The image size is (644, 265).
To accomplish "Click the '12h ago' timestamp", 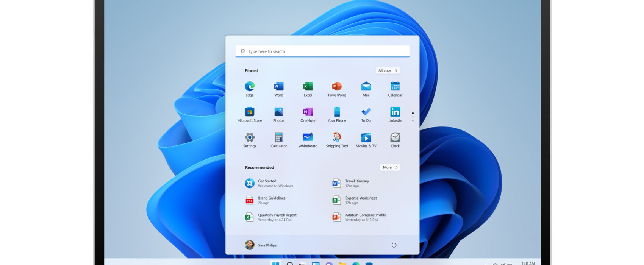I will (352, 203).
